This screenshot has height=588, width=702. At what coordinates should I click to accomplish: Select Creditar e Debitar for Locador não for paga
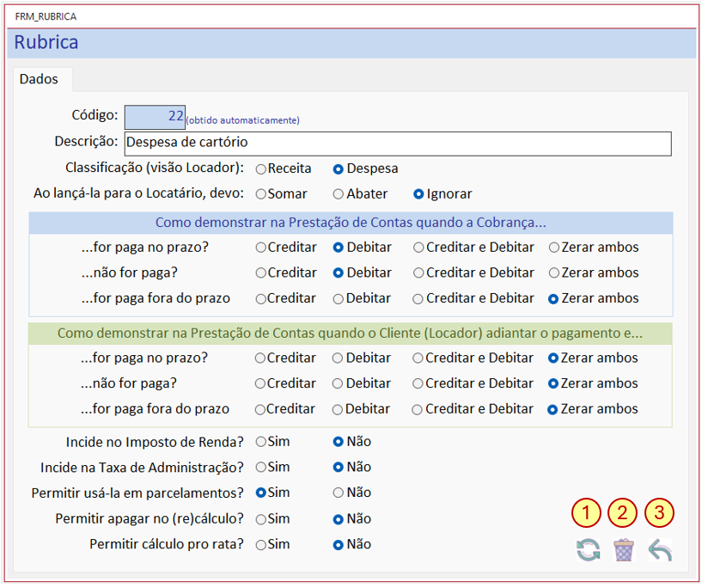pyautogui.click(x=418, y=383)
